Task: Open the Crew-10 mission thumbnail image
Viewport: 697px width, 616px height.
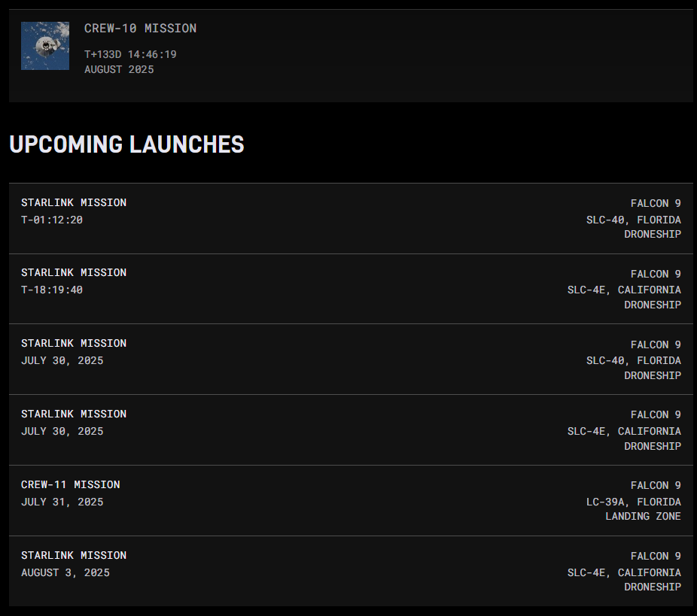Action: (x=45, y=46)
